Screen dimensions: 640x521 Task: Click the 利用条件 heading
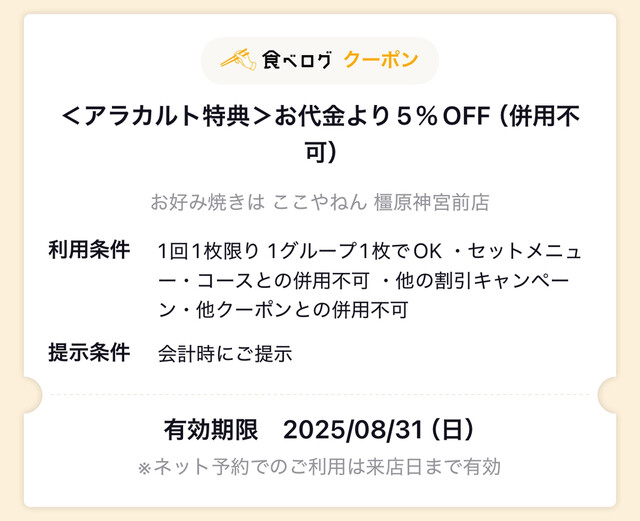coord(89,249)
